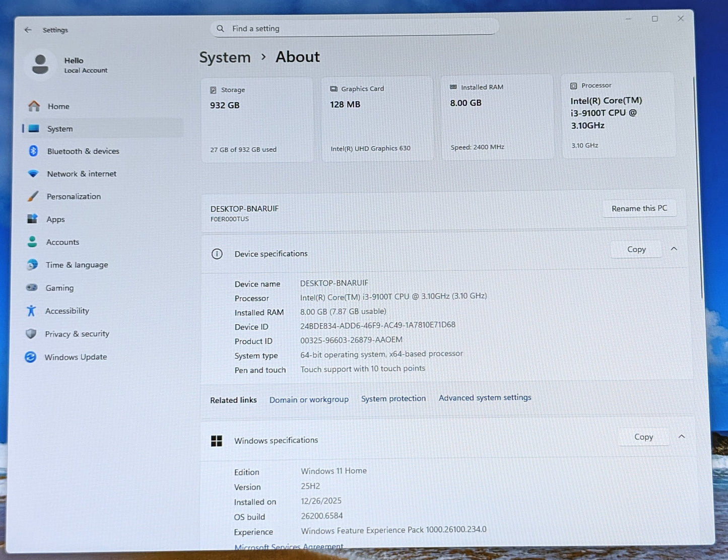Open Home from the sidebar icon
The width and height of the screenshot is (728, 560).
(34, 106)
